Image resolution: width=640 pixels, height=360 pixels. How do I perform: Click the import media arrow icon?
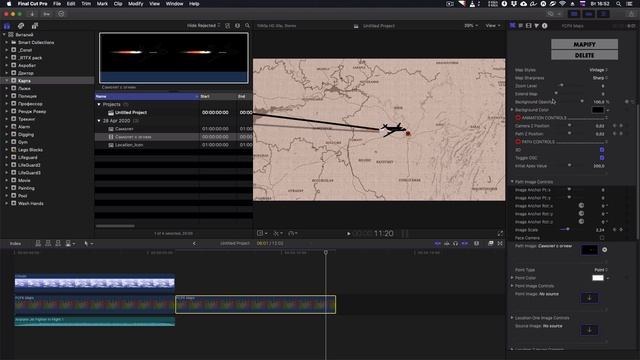[32, 14]
